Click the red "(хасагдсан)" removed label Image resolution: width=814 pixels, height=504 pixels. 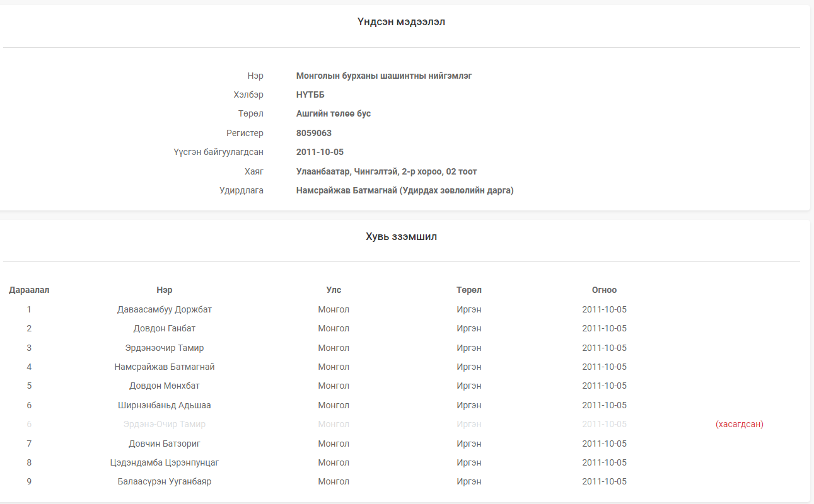(739, 424)
